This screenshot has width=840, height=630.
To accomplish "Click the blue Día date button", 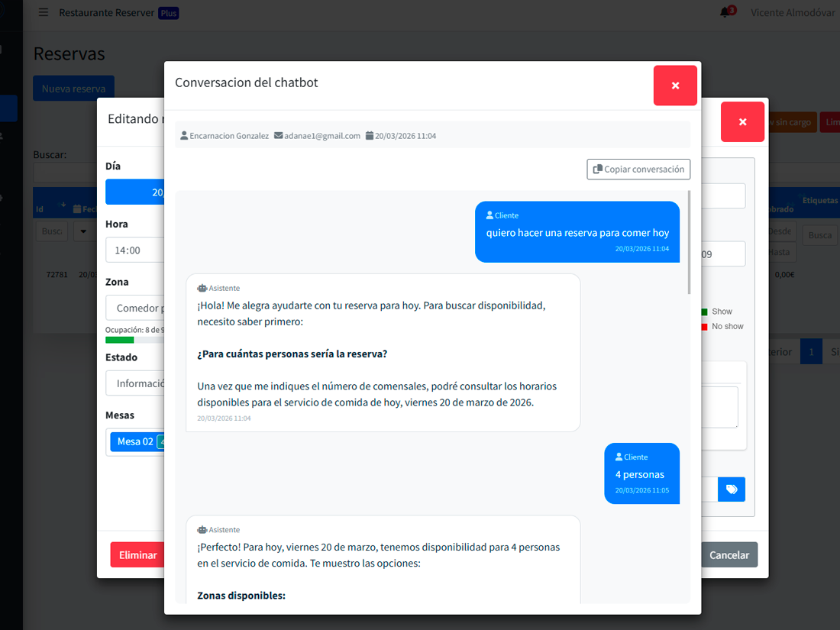I will tap(135, 192).
